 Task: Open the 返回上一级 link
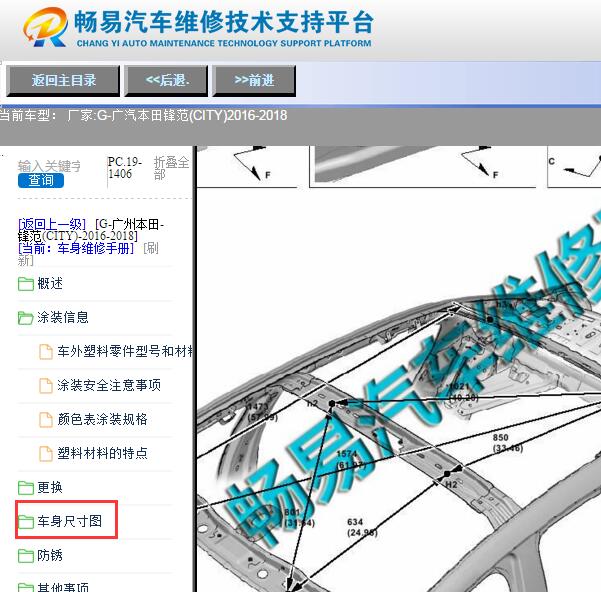click(52, 224)
